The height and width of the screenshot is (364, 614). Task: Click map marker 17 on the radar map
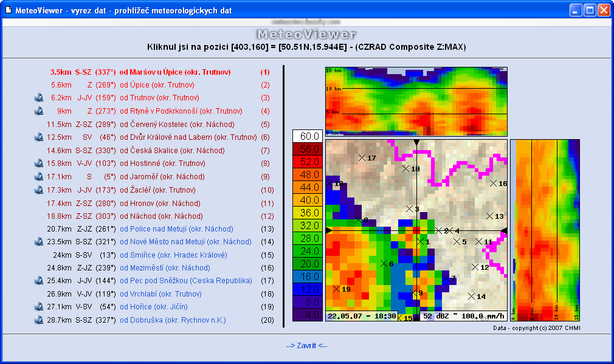(362, 158)
